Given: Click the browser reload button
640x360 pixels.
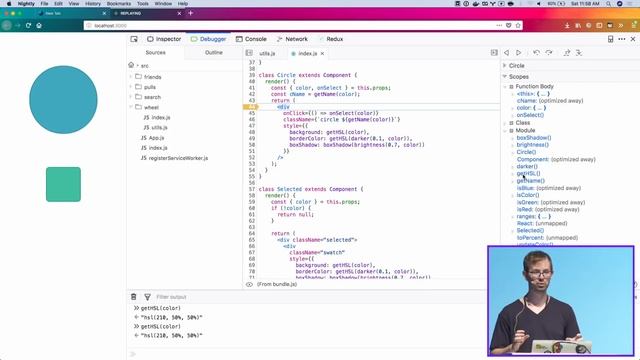Looking at the screenshot, I should tap(28, 25).
